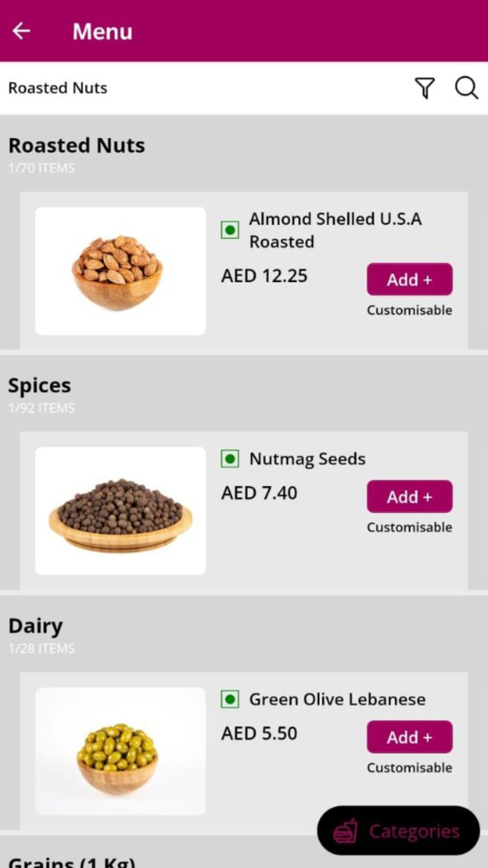This screenshot has height=868, width=488.
Task: Click the veg indicator beside Almond Shelled U.S.A Roasted
Action: click(x=229, y=230)
